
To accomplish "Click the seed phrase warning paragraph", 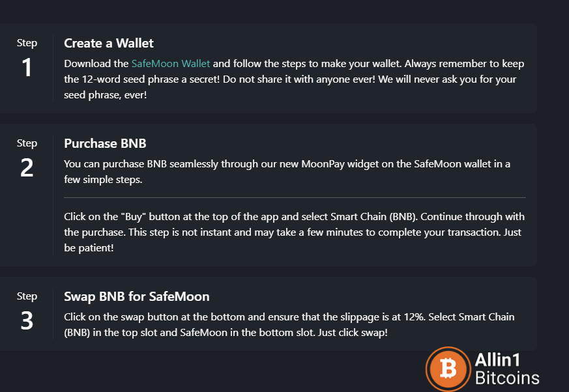I will click(294, 79).
